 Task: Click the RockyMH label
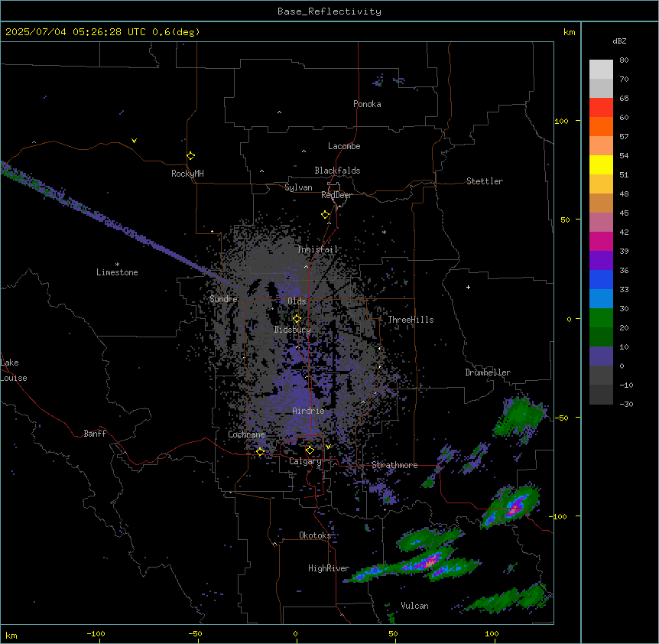(187, 174)
